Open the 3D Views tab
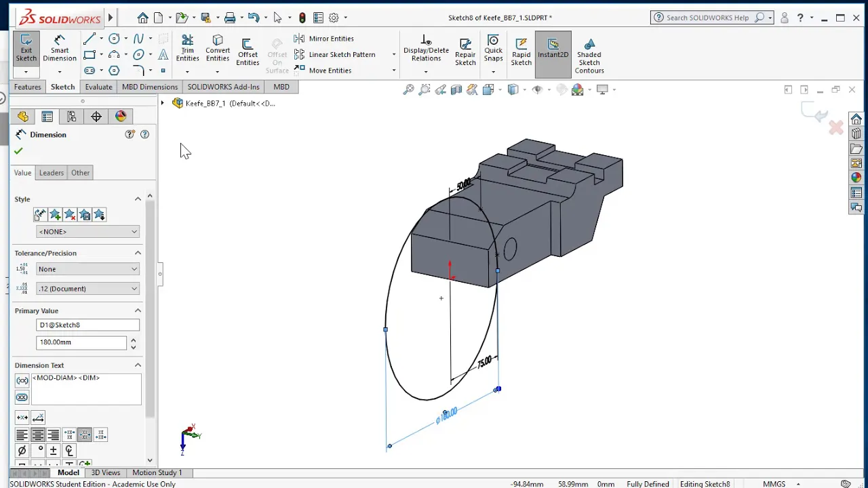This screenshot has height=488, width=868. (105, 472)
